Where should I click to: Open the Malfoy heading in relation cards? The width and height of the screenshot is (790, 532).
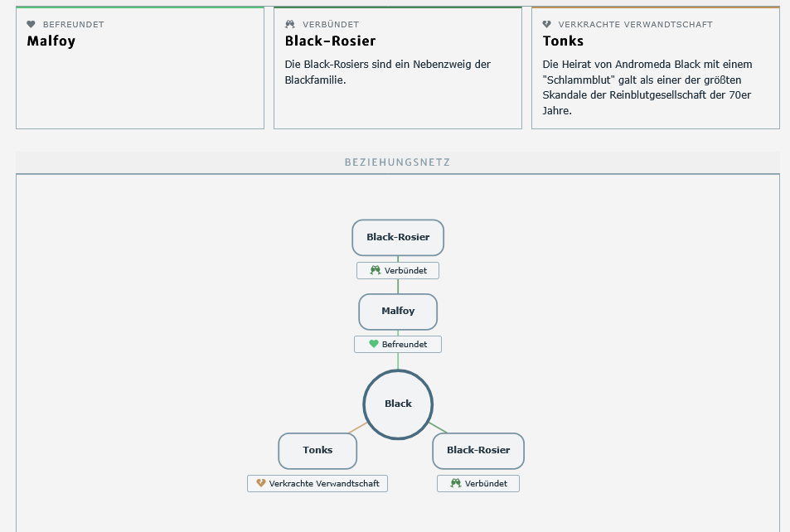coord(51,41)
